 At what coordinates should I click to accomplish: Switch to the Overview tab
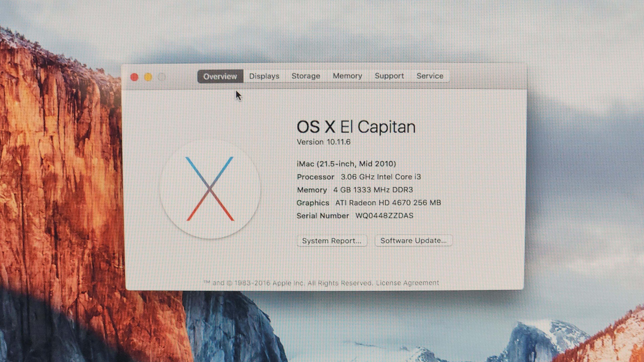(220, 76)
